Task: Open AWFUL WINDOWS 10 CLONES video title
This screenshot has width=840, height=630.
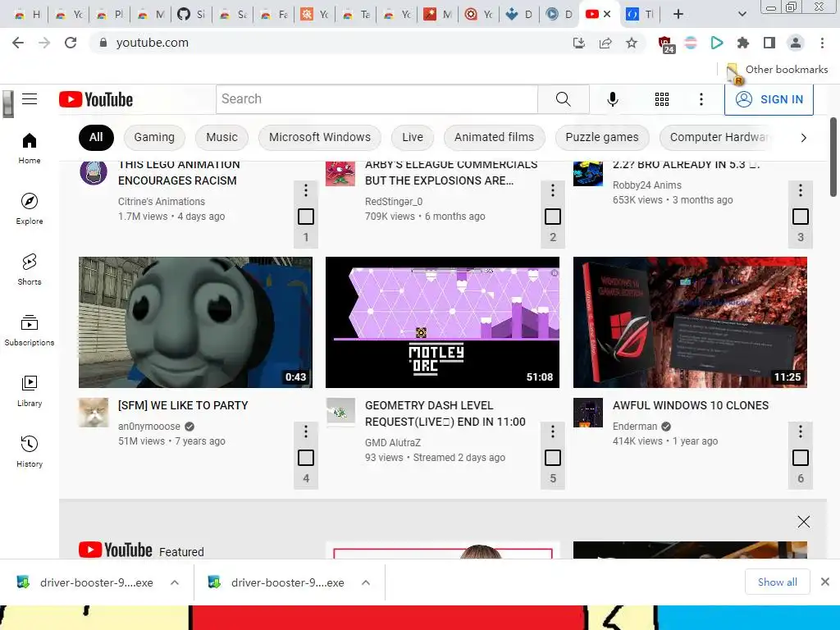Action: (x=691, y=405)
